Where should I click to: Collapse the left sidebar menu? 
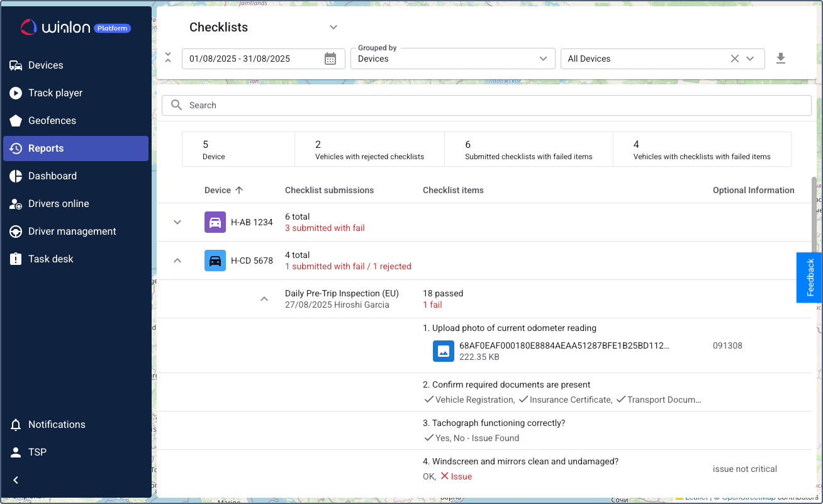tap(16, 480)
